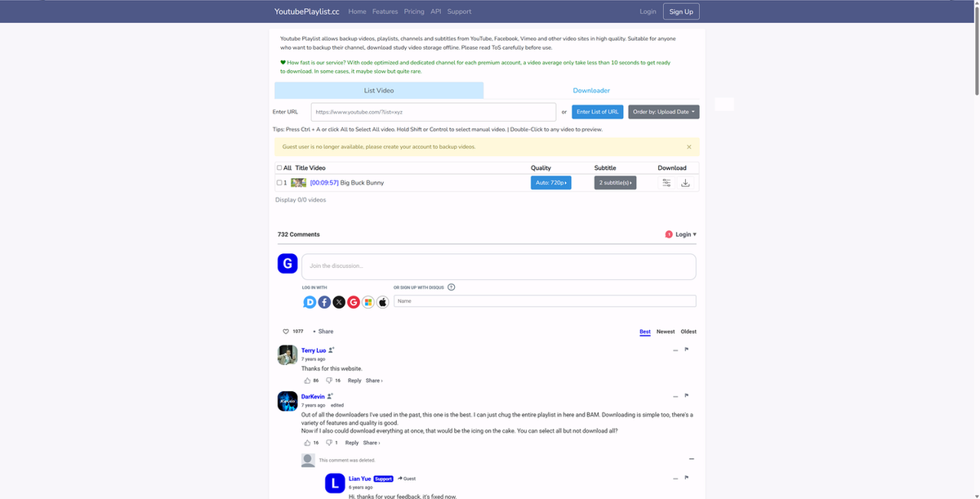Tick the checkbox for video 1
980x499 pixels.
pyautogui.click(x=279, y=183)
